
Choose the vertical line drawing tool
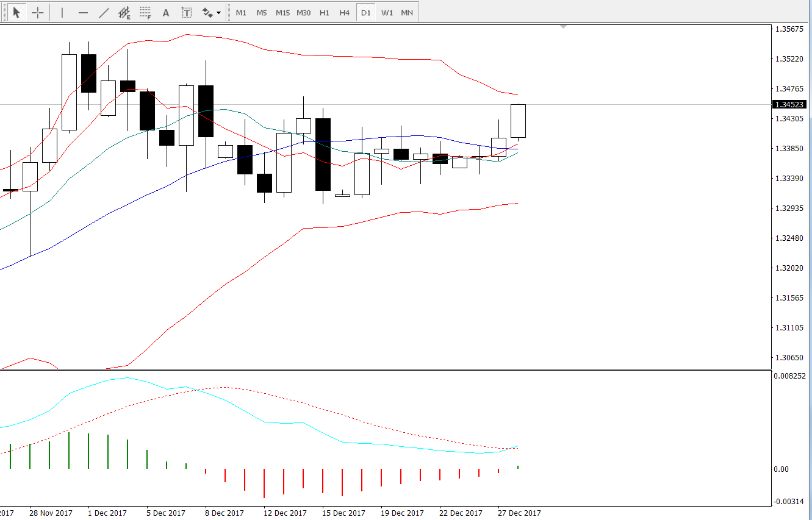[x=62, y=12]
